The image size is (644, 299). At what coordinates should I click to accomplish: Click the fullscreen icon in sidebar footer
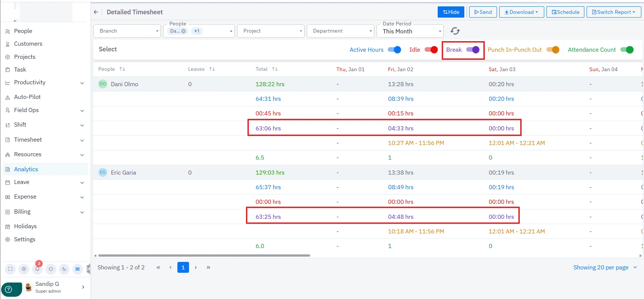point(11,269)
